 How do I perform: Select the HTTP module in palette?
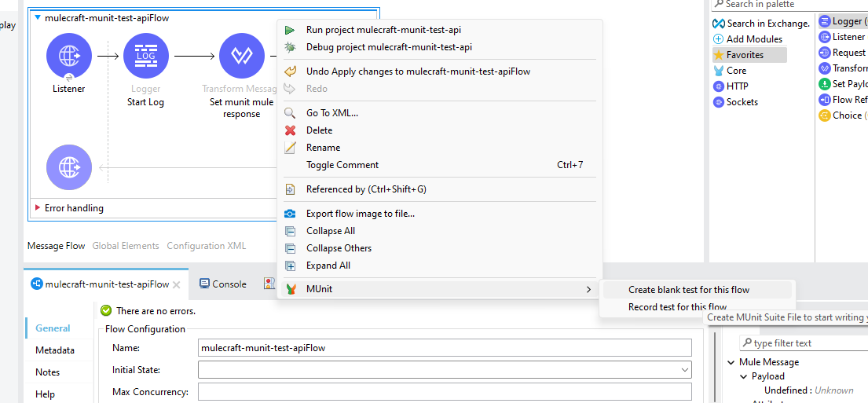tap(737, 86)
